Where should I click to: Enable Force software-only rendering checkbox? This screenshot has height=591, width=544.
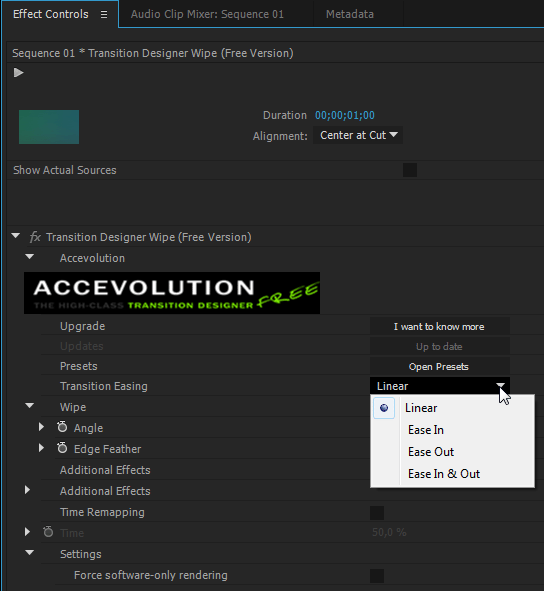[x=377, y=576]
